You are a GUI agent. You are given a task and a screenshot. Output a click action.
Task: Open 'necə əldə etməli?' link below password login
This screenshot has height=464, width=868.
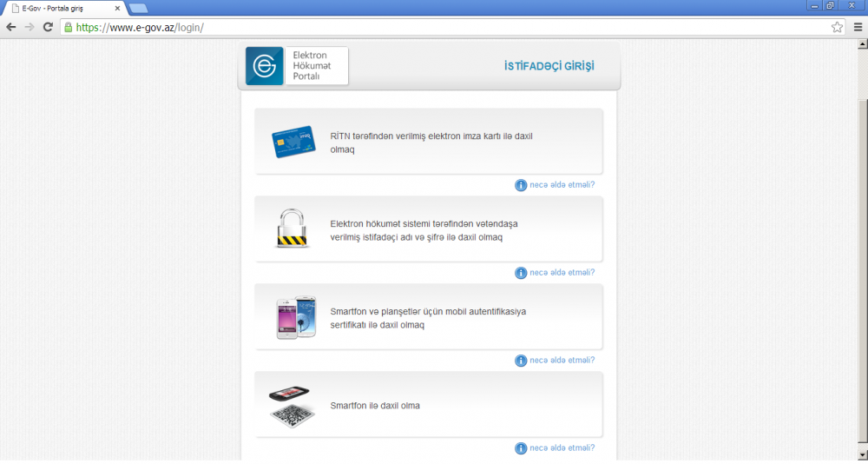pos(562,273)
